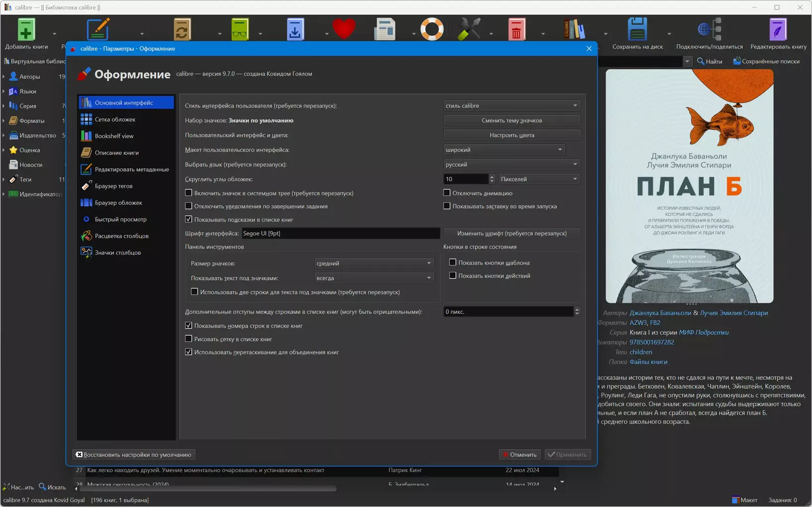
Task: Click the 'Отменить' button
Action: tap(519, 455)
